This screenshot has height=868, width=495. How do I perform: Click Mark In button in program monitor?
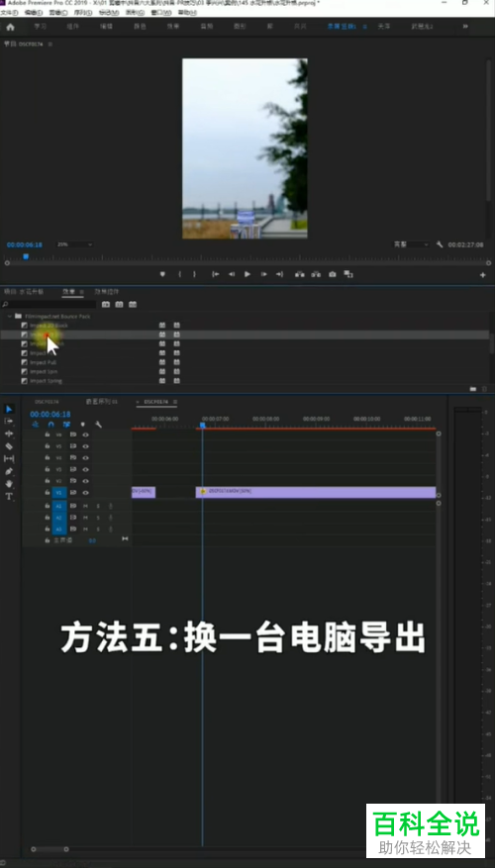click(x=179, y=274)
